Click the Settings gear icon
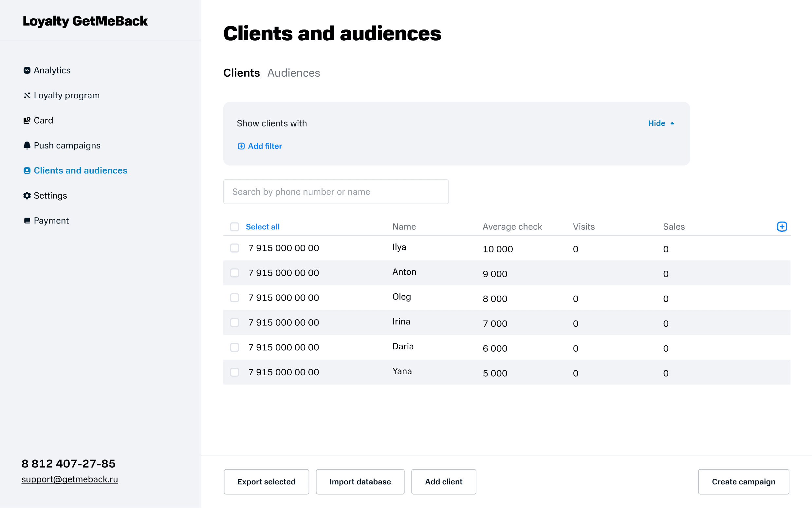This screenshot has width=812, height=508. tap(27, 196)
